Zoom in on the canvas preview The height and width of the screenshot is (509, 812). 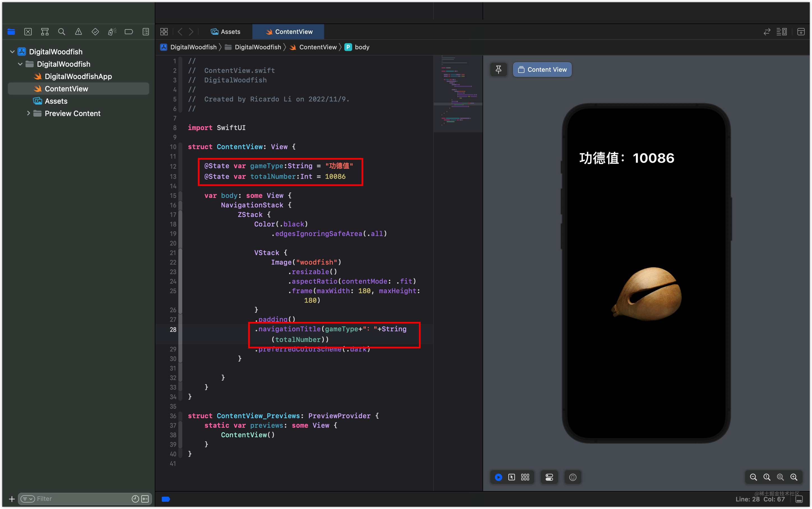click(794, 477)
